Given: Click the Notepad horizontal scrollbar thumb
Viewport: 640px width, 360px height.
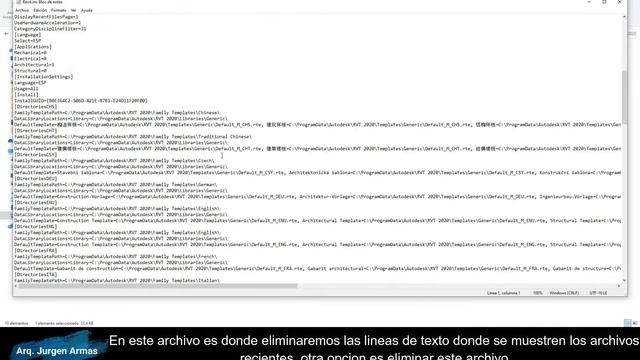Looking at the screenshot, I should click(158, 286).
